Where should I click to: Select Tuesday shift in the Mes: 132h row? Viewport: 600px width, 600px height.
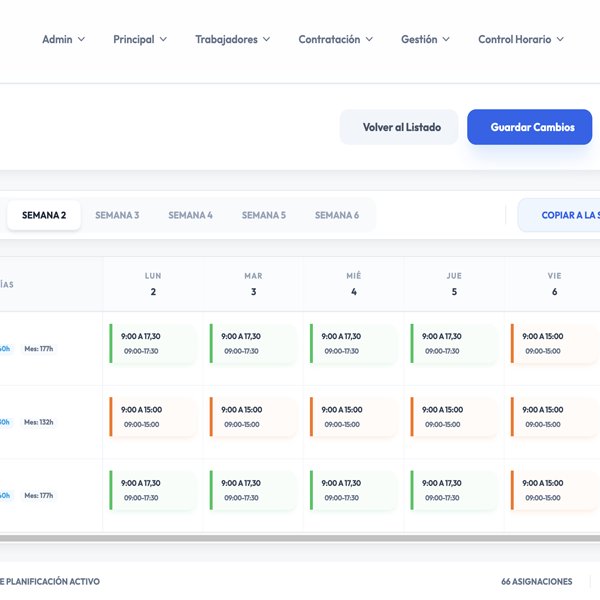(x=253, y=417)
